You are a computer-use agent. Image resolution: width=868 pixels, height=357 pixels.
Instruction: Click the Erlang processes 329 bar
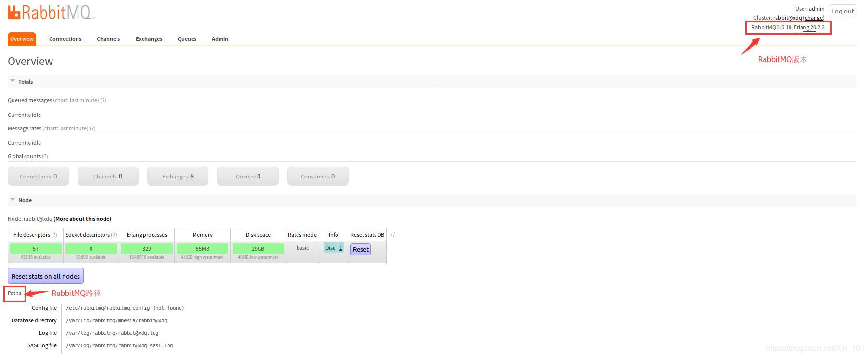point(147,249)
